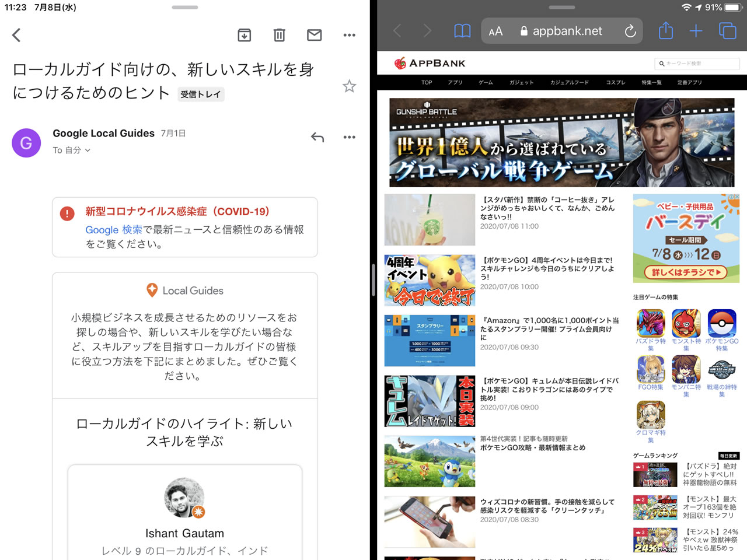Screen dimensions: 747x560
Task: Reload the appbank.net page
Action: point(630,31)
